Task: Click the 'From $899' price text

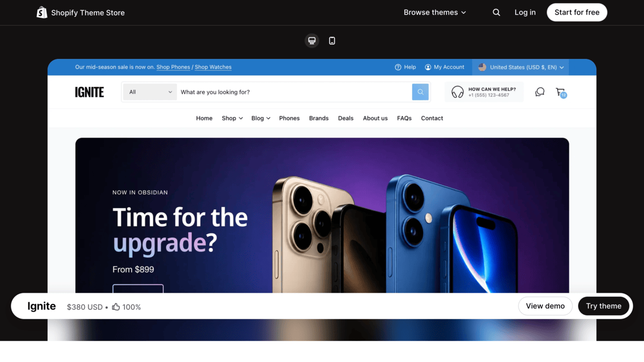Action: [133, 269]
